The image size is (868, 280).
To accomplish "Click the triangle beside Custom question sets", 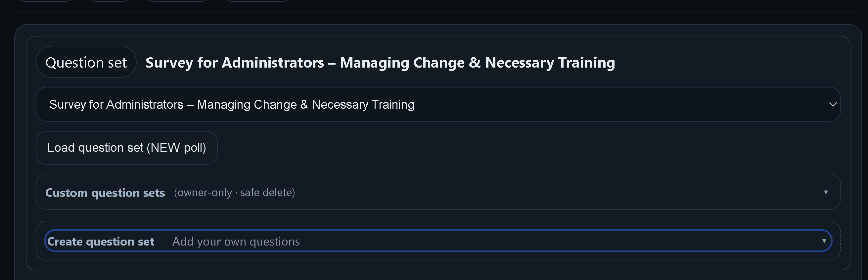I will coord(826,192).
